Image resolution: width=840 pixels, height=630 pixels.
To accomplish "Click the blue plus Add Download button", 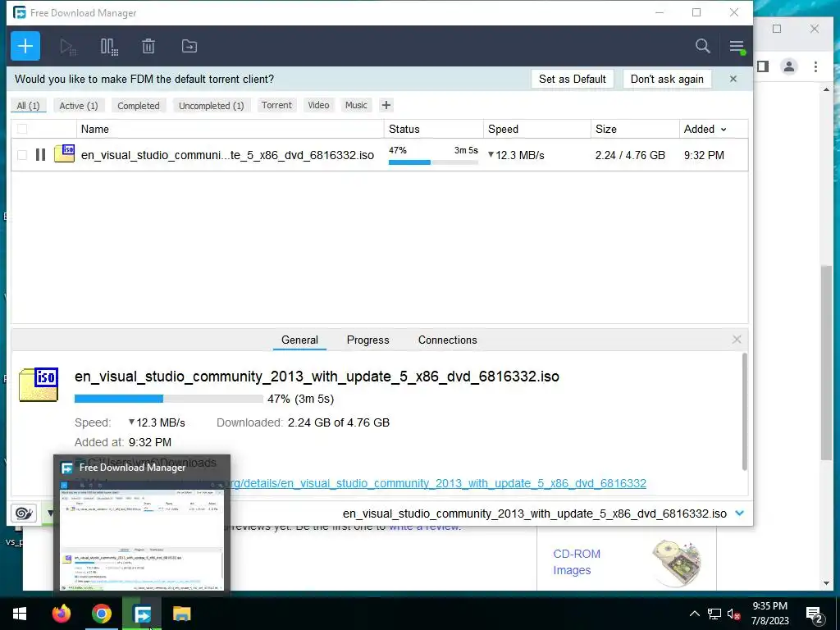I will 25,46.
